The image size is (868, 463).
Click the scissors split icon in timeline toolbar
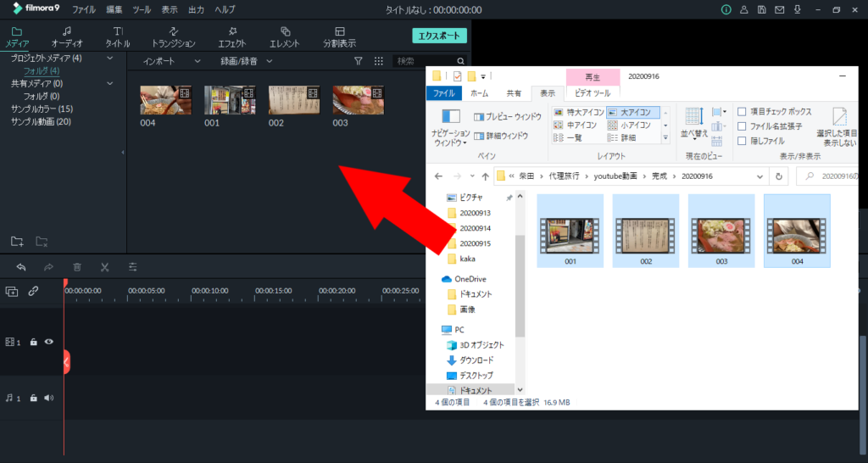[x=104, y=266]
